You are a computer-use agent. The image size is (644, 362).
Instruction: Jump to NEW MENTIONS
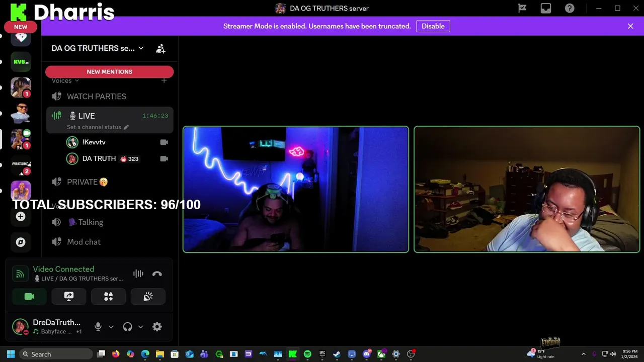point(109,72)
